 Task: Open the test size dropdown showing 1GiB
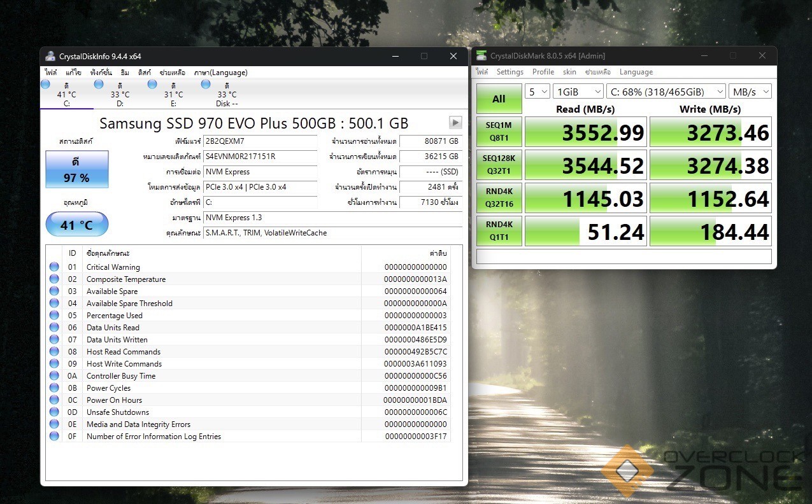tap(578, 92)
